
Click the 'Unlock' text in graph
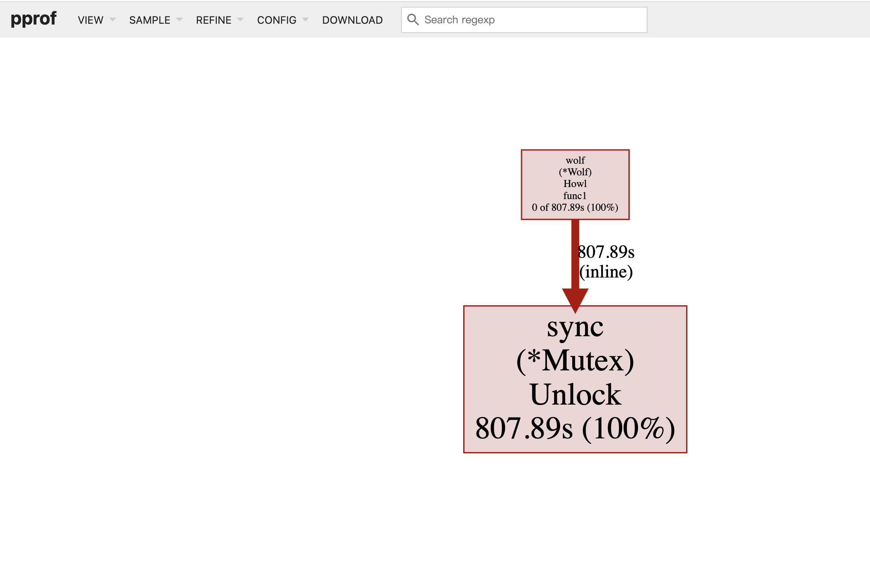(575, 395)
